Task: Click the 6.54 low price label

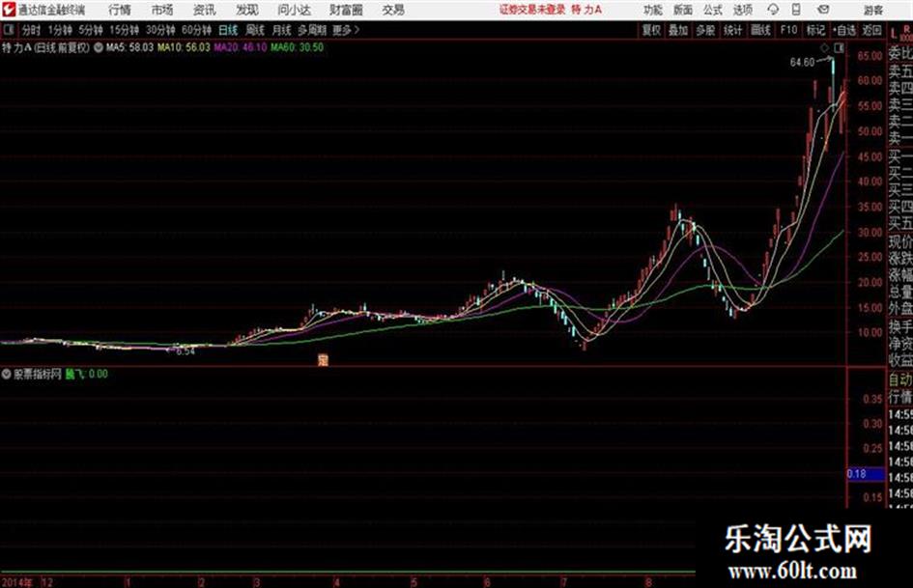Action: [x=185, y=351]
